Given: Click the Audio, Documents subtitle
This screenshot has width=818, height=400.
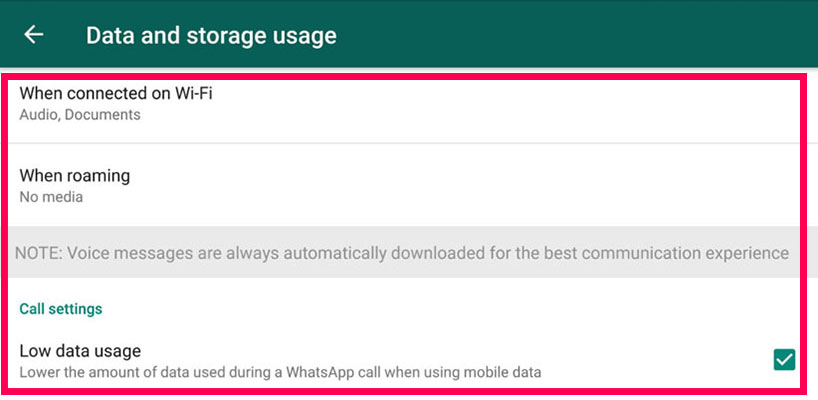Looking at the screenshot, I should [x=80, y=115].
